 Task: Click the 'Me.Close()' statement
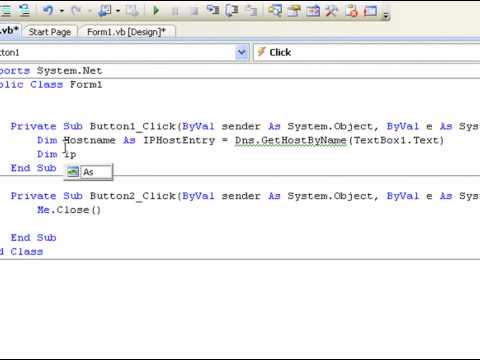coord(69,210)
